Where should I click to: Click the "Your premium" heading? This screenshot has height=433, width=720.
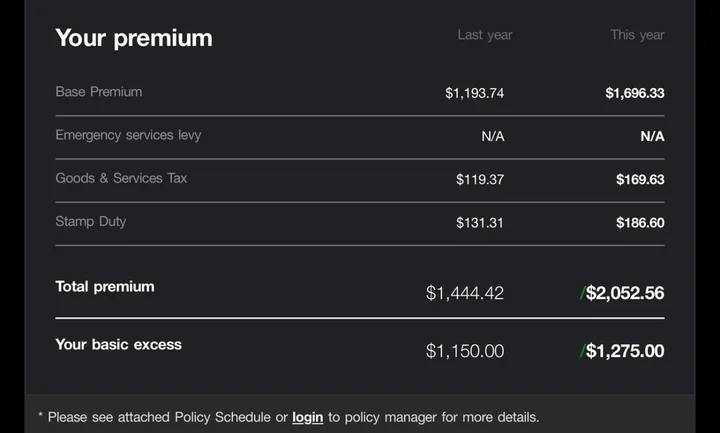pos(134,38)
